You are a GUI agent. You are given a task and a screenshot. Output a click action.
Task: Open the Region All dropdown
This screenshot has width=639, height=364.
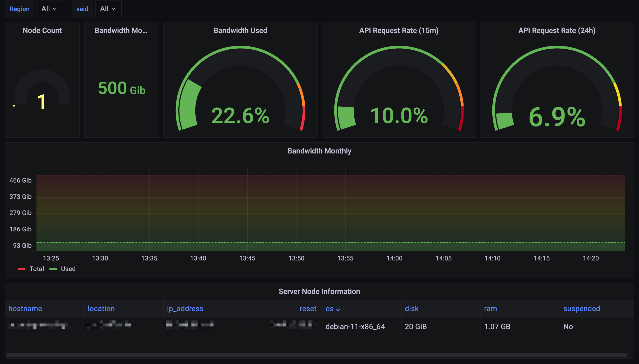coord(49,9)
